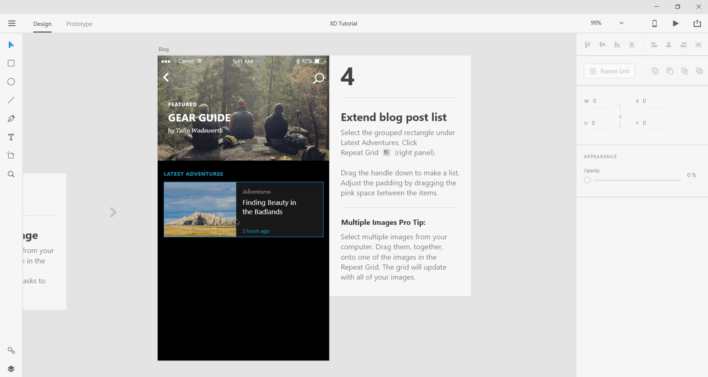This screenshot has height=377, width=708.
Task: Open the Assets panel icon
Action: coord(11,350)
